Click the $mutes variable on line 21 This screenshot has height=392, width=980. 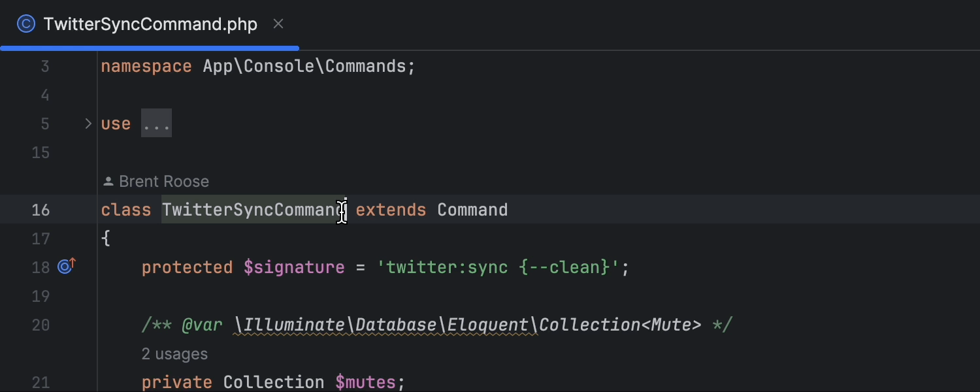(367, 382)
